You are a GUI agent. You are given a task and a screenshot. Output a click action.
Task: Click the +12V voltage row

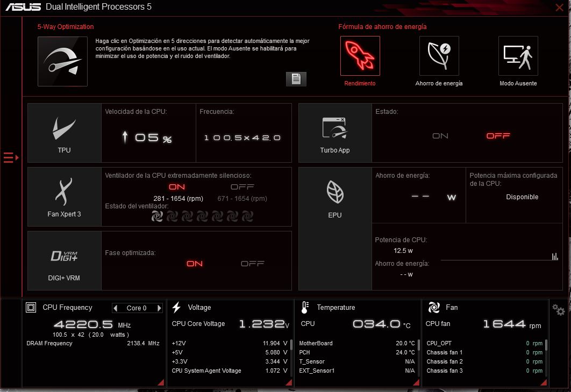[230, 343]
